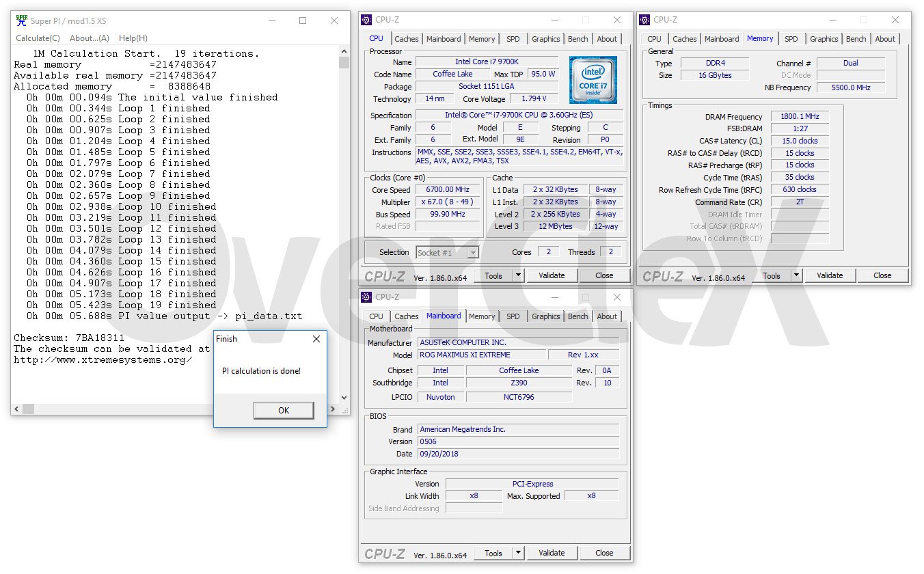924x574 pixels.
Task: Open About...(A) menu in Super PI
Action: click(x=90, y=38)
